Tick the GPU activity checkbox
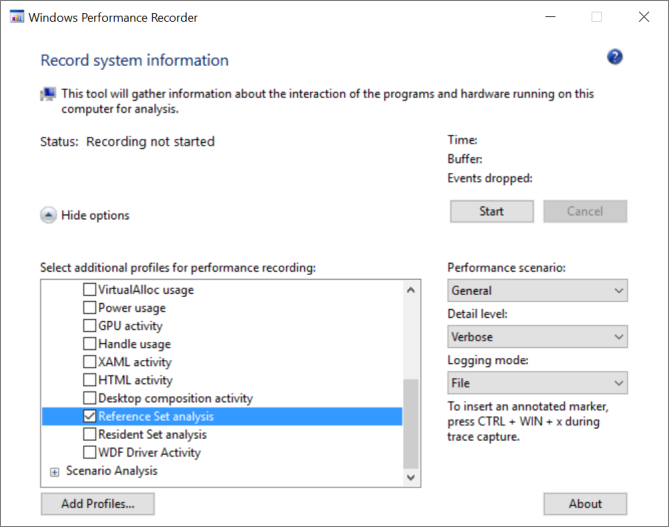 tap(89, 325)
